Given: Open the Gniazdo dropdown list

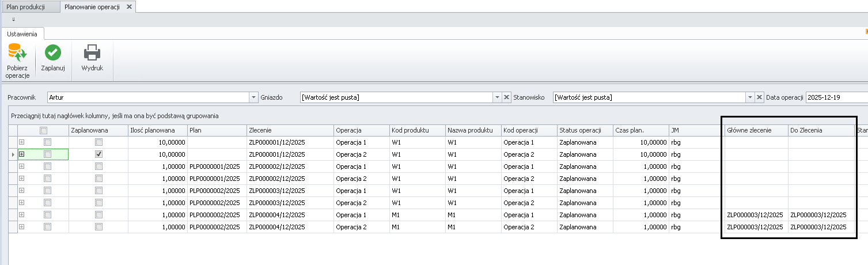Looking at the screenshot, I should tap(496, 97).
